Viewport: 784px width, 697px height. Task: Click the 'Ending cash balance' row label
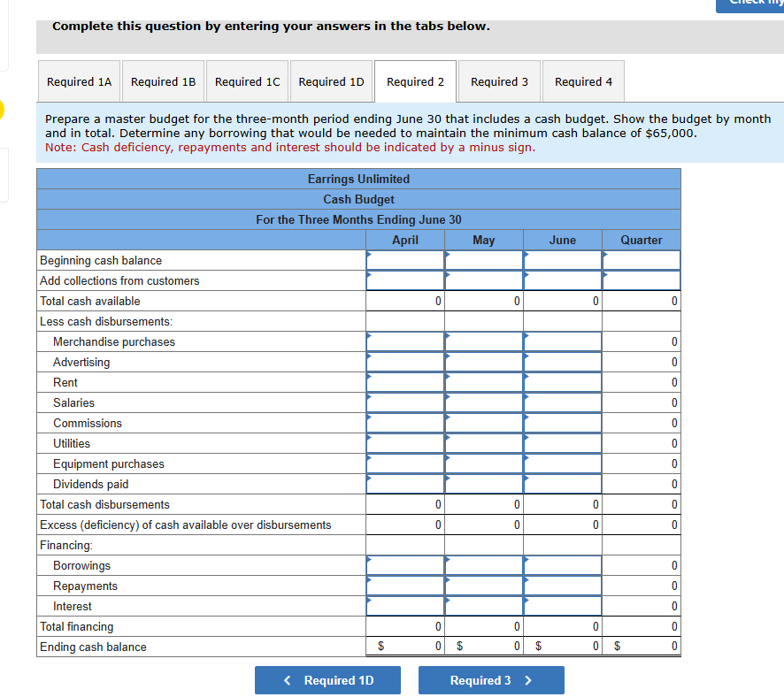93,647
